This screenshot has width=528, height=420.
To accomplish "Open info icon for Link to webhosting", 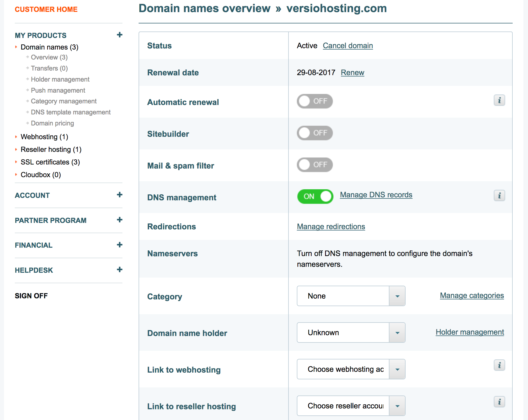I will (x=499, y=365).
